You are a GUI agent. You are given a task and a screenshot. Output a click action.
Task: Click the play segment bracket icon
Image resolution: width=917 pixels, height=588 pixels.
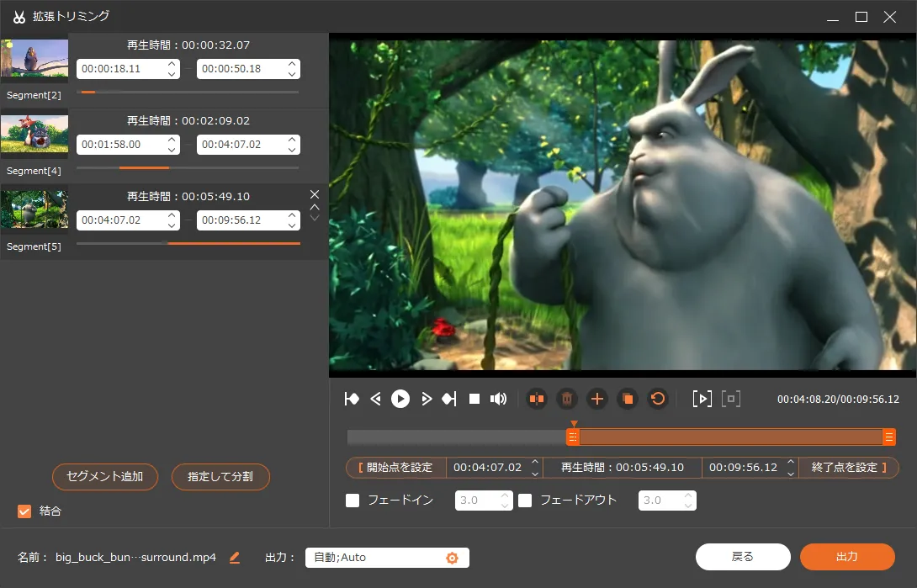point(702,399)
